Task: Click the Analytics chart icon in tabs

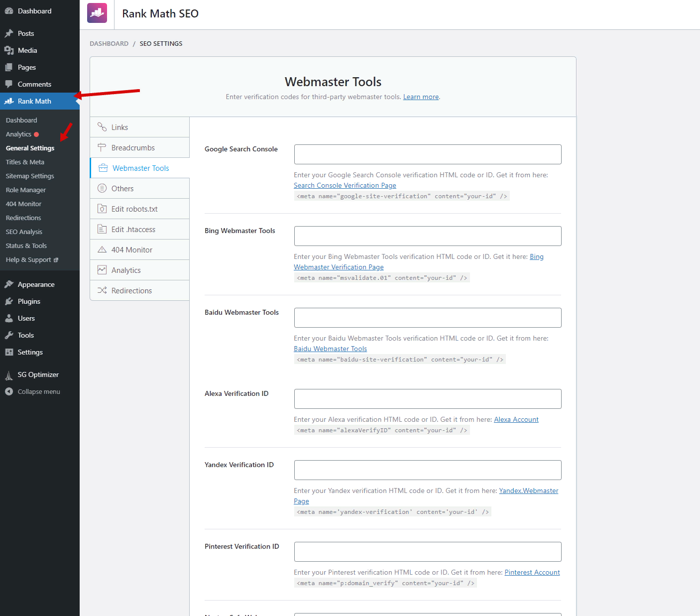Action: (102, 270)
